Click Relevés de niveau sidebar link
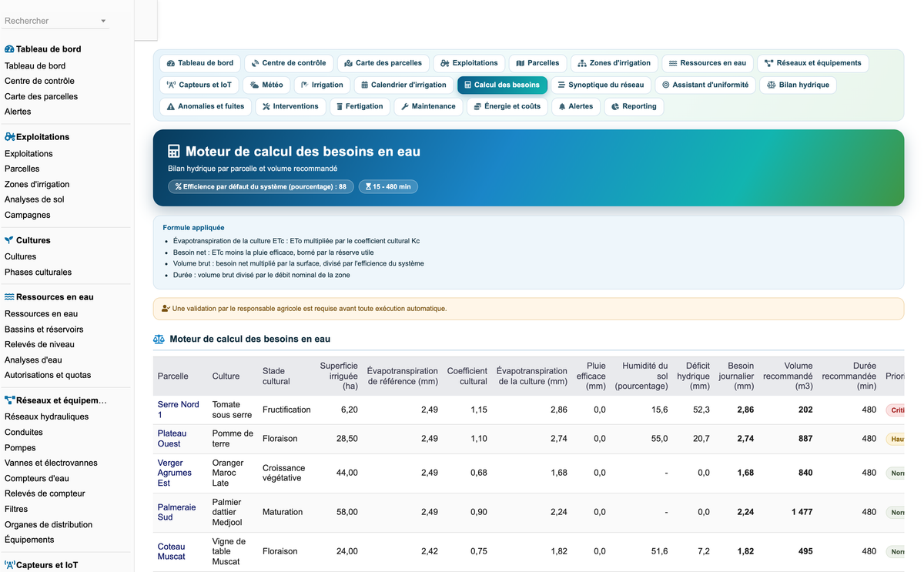 pos(40,345)
